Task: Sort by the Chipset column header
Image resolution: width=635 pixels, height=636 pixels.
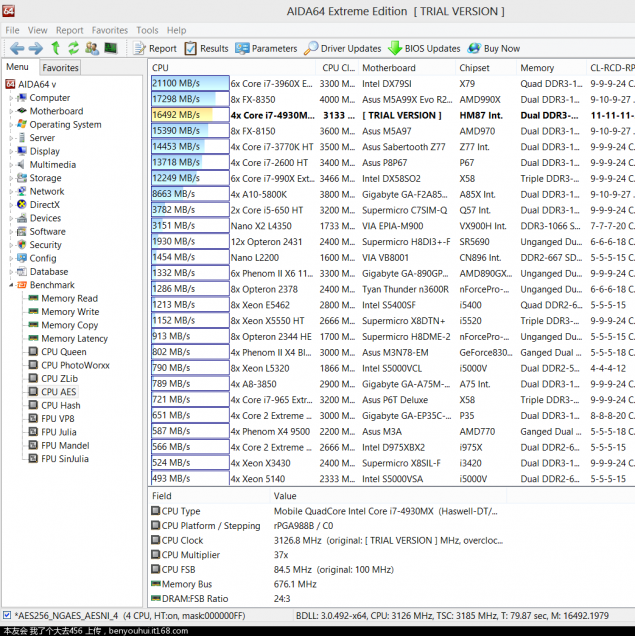Action: click(486, 68)
